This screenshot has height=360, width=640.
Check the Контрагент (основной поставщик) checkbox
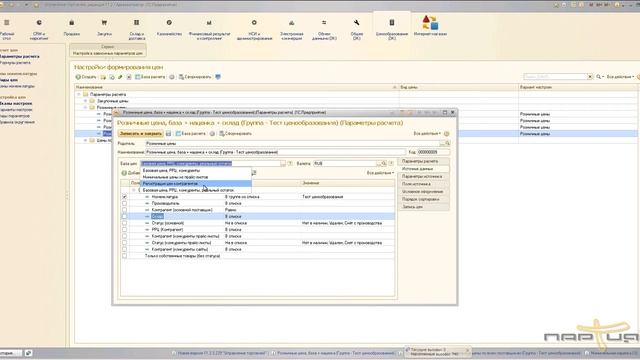click(x=124, y=210)
